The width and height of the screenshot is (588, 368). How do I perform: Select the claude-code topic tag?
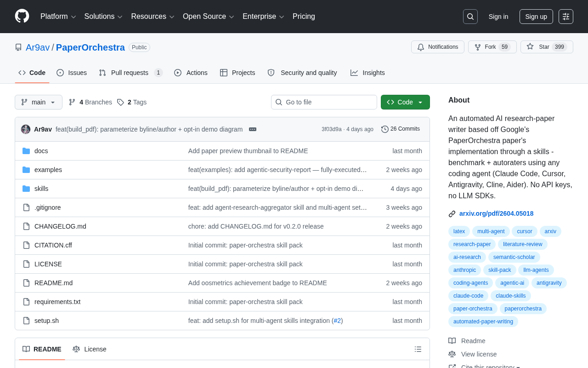(x=468, y=296)
